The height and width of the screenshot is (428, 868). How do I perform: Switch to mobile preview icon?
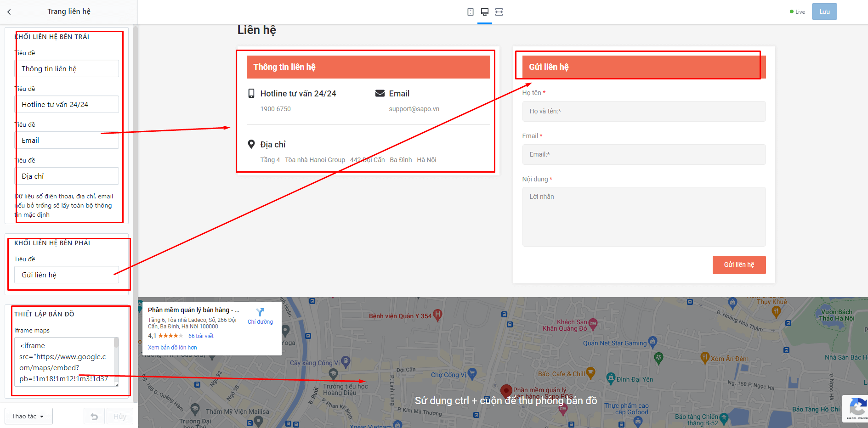(471, 12)
